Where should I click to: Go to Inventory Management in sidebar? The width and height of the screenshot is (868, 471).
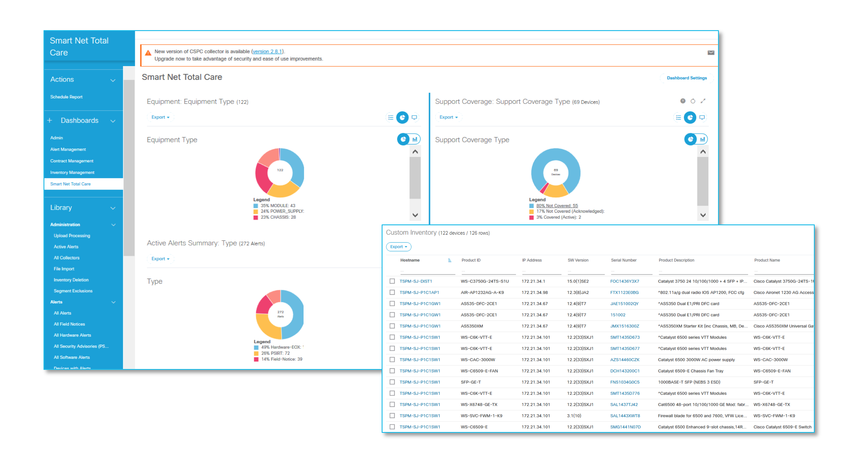(72, 173)
